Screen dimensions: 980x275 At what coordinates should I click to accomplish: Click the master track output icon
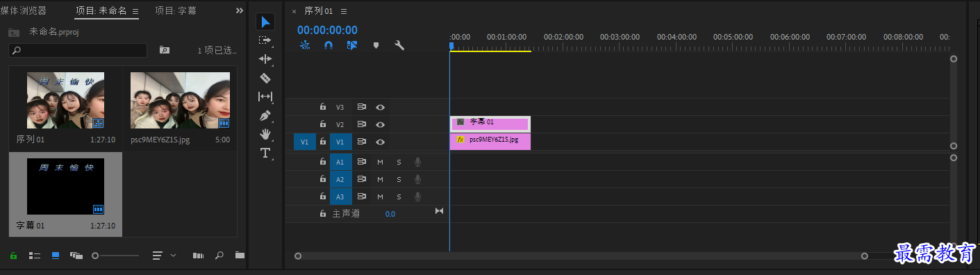[439, 211]
